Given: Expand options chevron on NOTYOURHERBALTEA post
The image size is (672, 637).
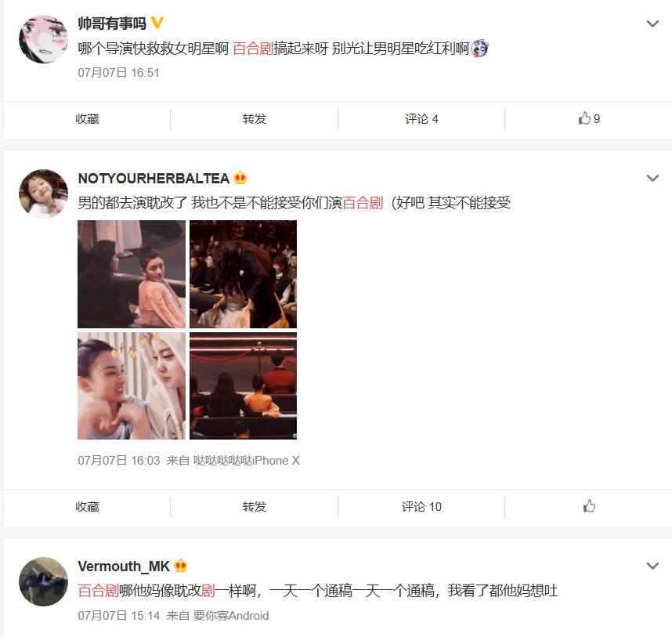Looking at the screenshot, I should 652,178.
